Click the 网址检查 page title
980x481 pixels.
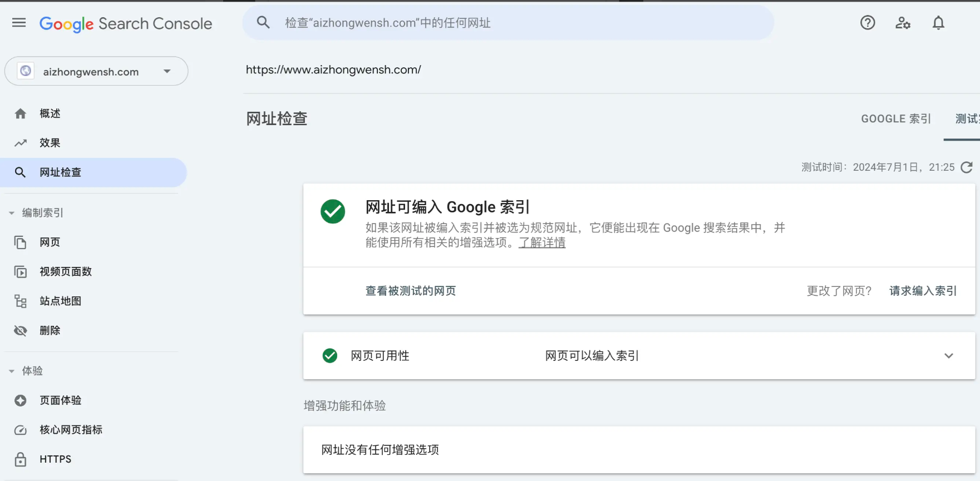coord(277,119)
